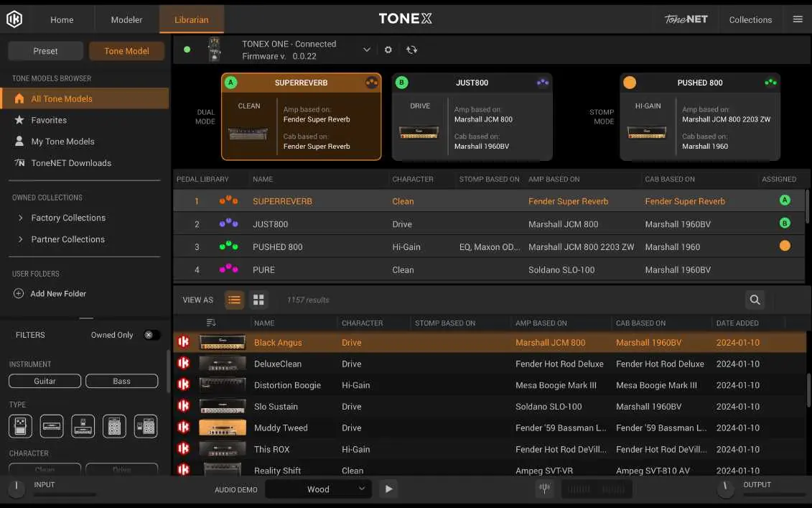This screenshot has width=812, height=508.
Task: Open the hamburger main menu
Action: pos(798,19)
